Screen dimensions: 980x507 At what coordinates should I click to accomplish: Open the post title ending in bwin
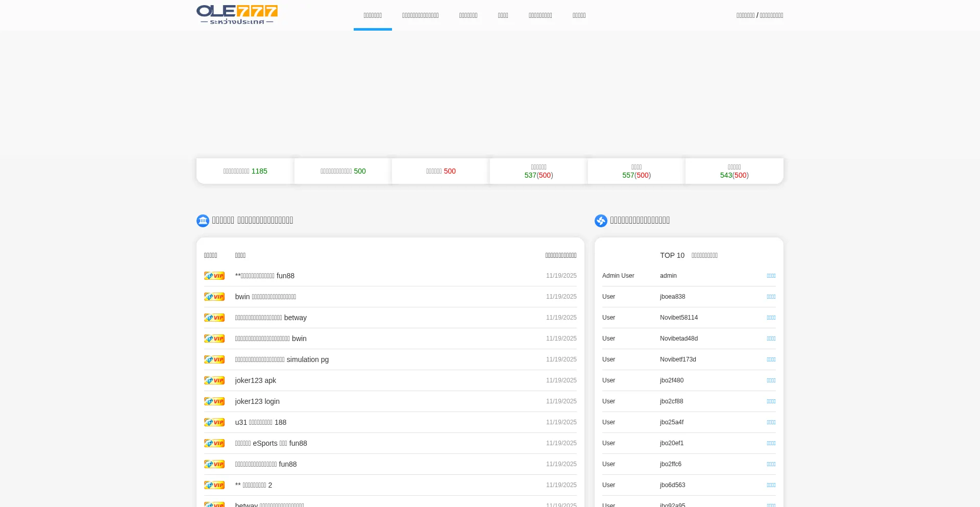pos(271,339)
